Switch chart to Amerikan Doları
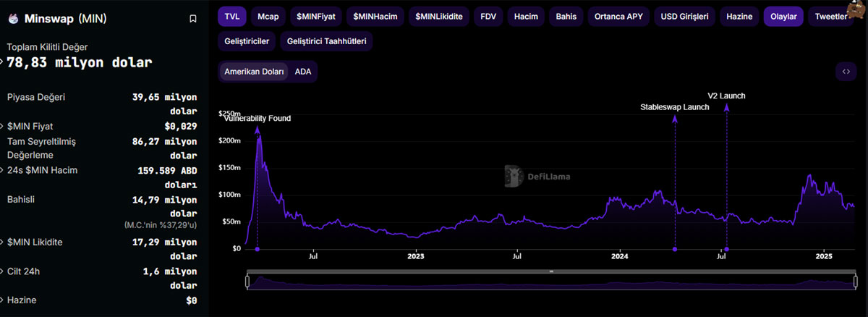Image resolution: width=868 pixels, height=317 pixels. [254, 72]
